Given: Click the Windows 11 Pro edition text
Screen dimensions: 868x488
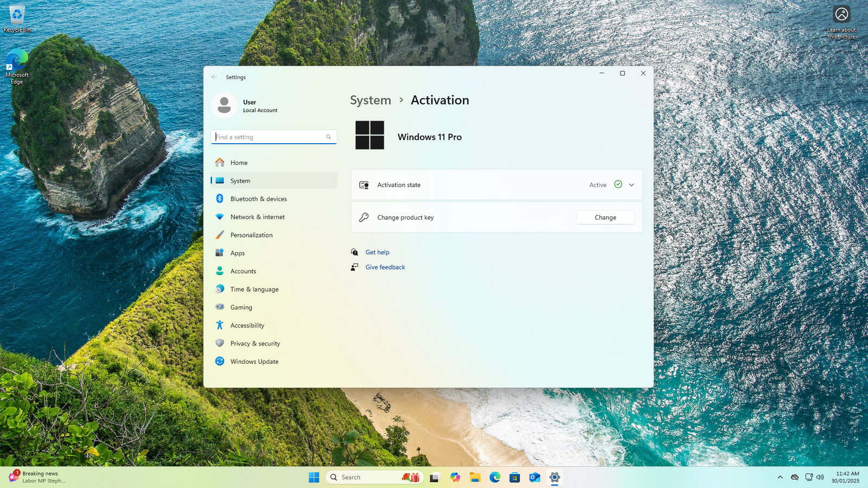Looking at the screenshot, I should pyautogui.click(x=430, y=137).
